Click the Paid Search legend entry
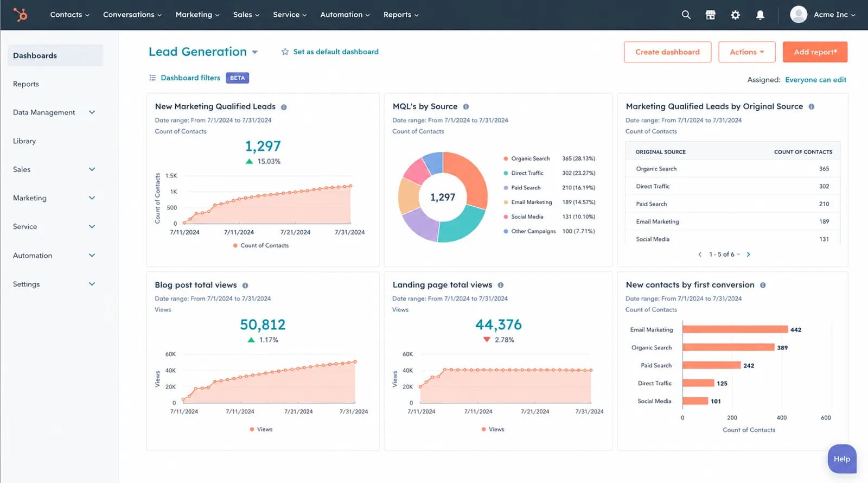This screenshot has height=483, width=868. pos(549,188)
